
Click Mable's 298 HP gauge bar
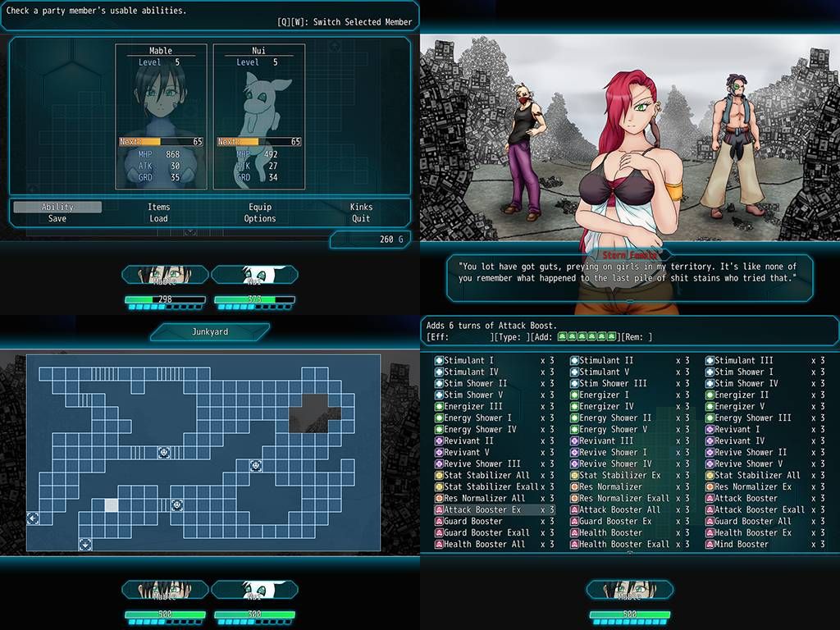pyautogui.click(x=165, y=299)
